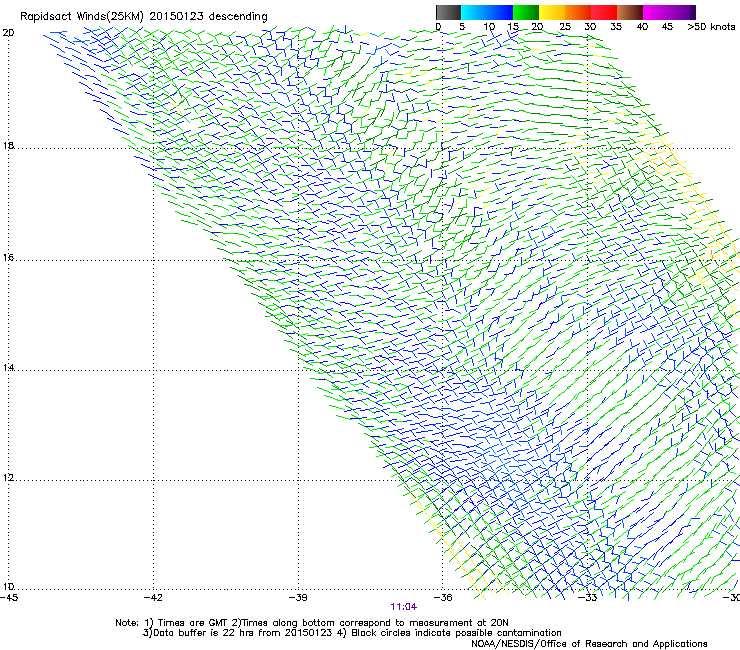Image resolution: width=740 pixels, height=650 pixels.
Task: Pick the brown 35-40 knots legend segment
Action: (x=630, y=12)
